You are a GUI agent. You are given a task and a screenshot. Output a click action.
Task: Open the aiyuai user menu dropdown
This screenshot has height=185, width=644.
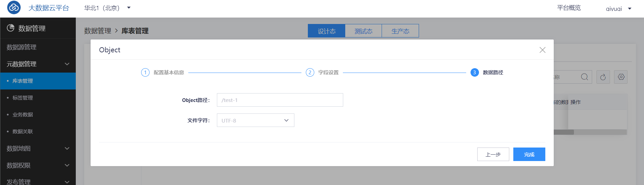coord(618,9)
